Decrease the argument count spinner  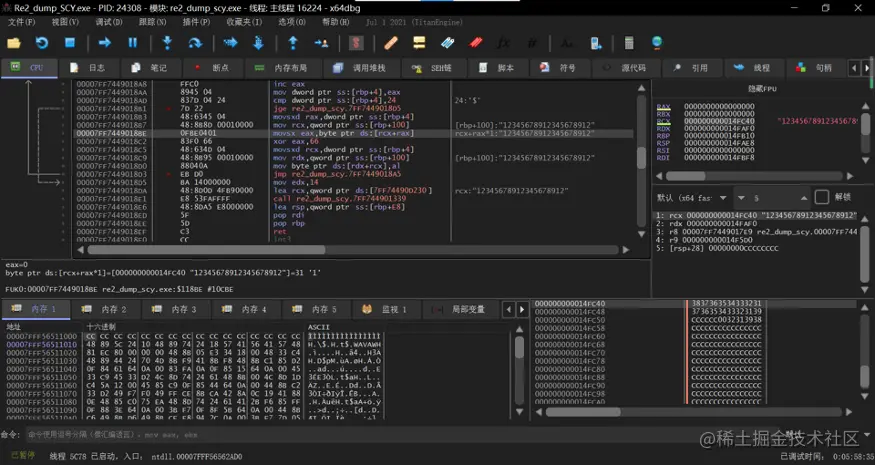[742, 198]
